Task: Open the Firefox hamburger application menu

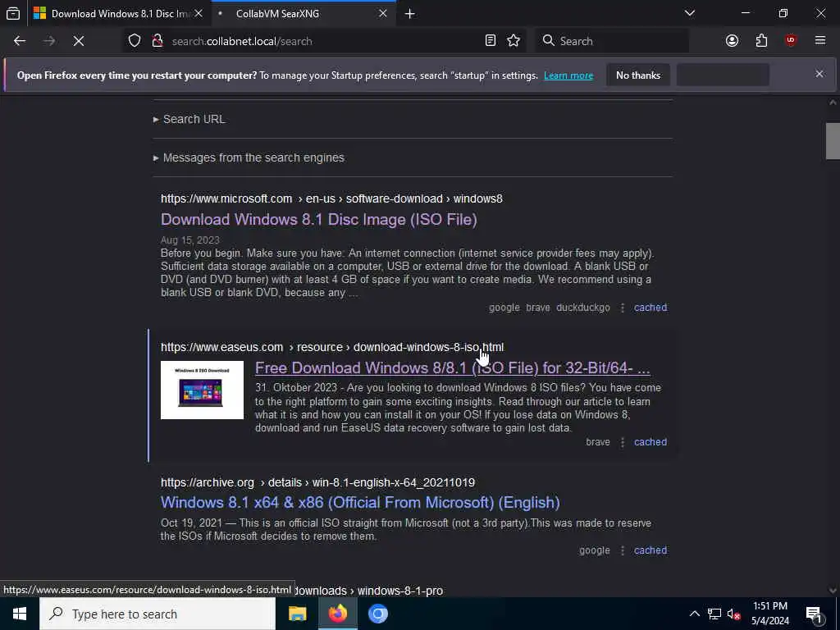Action: point(820,41)
